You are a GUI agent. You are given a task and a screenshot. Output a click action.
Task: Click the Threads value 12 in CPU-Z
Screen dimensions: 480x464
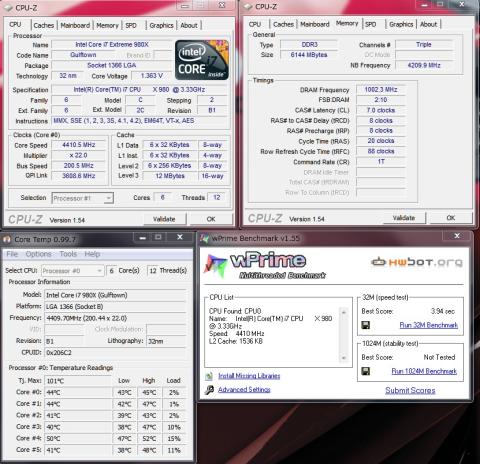(x=216, y=197)
